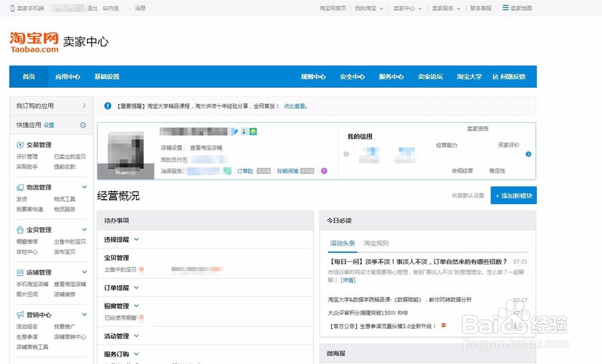Click the right arrow in 我的信用 panel
The width and height of the screenshot is (602, 364).
click(529, 154)
